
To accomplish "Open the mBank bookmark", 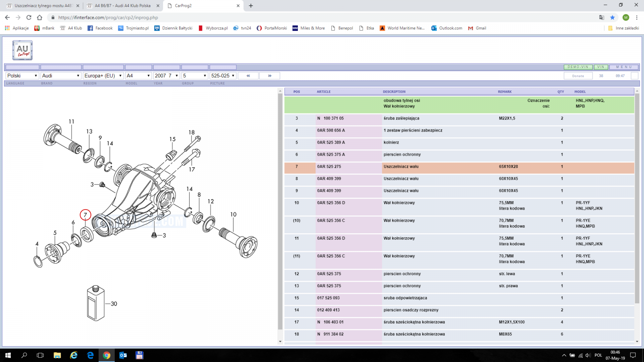I will [44, 28].
